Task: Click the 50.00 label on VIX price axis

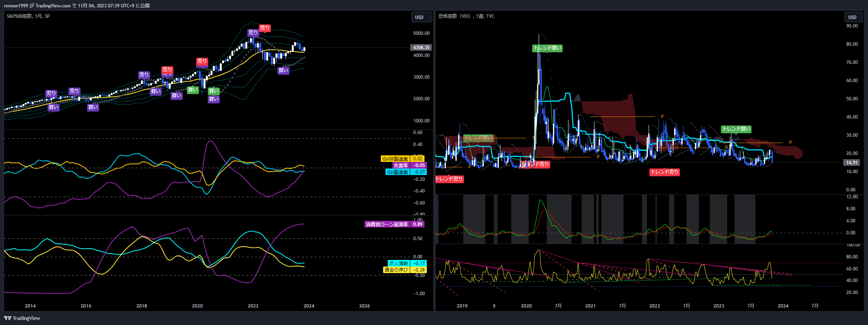Action: [x=852, y=99]
